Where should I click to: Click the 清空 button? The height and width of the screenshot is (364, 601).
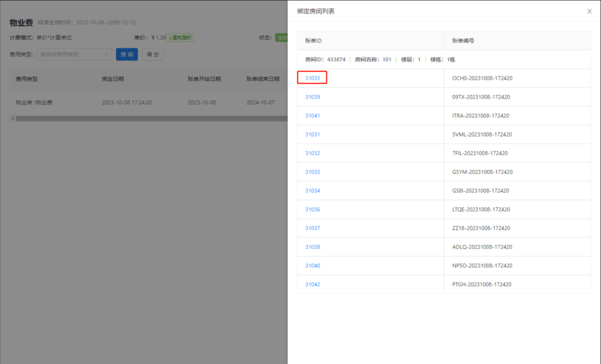pos(153,54)
